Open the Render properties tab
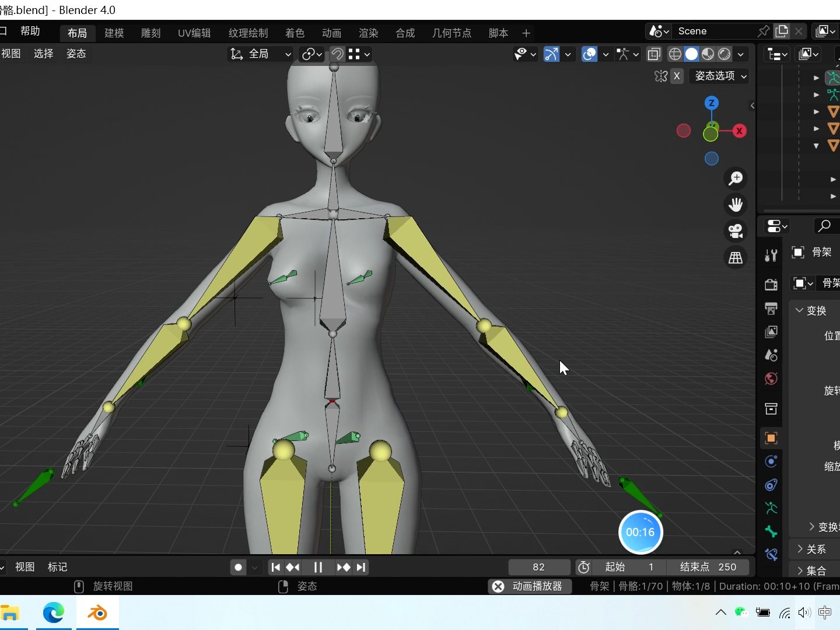The image size is (840, 630). 771,284
